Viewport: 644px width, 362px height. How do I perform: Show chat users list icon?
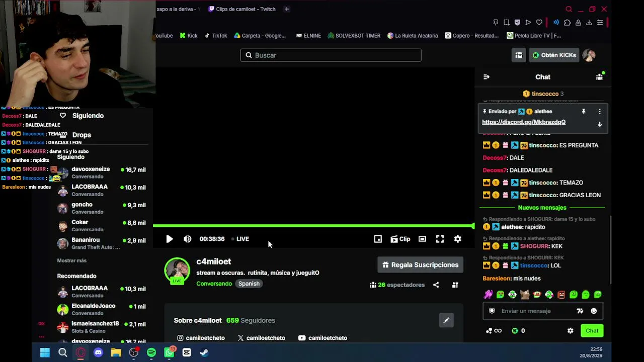click(x=599, y=77)
